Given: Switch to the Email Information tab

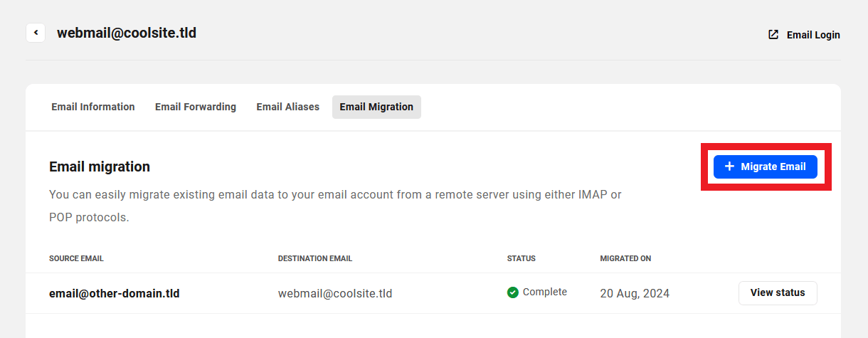Looking at the screenshot, I should [x=93, y=107].
